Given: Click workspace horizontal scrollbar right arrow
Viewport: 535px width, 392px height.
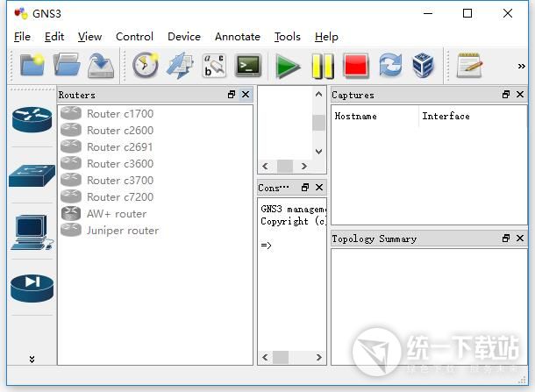Looking at the screenshot, I should pyautogui.click(x=304, y=166).
